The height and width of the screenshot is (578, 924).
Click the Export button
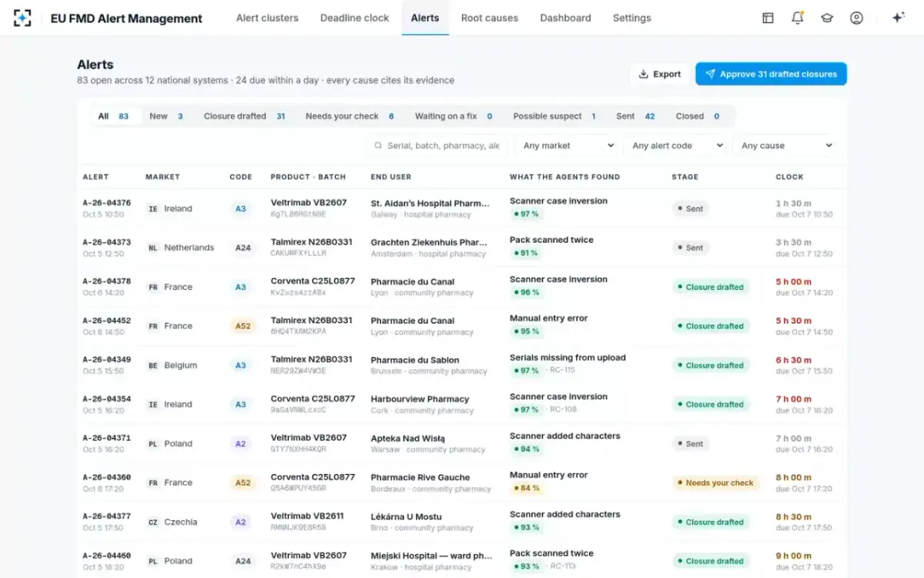point(660,74)
